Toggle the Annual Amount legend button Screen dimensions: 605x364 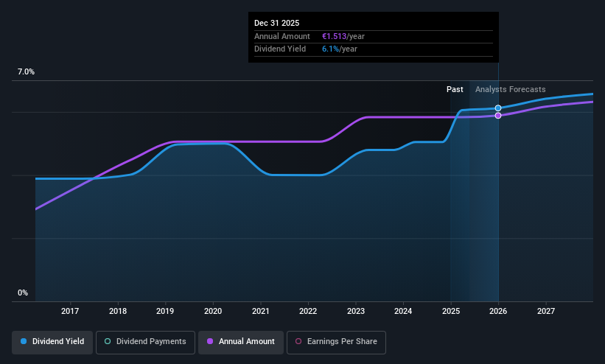241,342
